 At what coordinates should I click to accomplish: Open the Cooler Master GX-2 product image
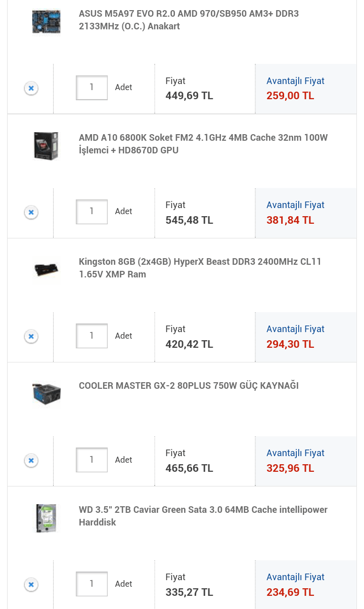click(46, 394)
